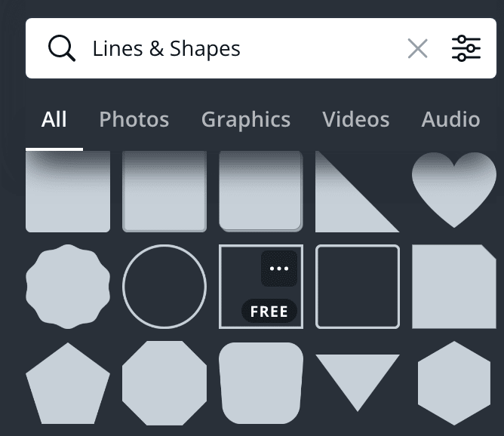Add the pentagon shape
Image resolution: width=504 pixels, height=436 pixels.
pyautogui.click(x=68, y=383)
